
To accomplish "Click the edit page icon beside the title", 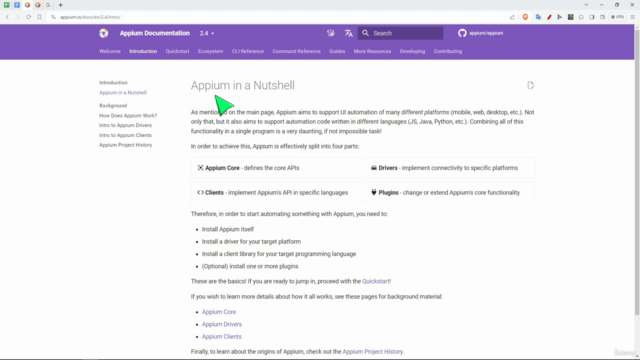I will [530, 85].
